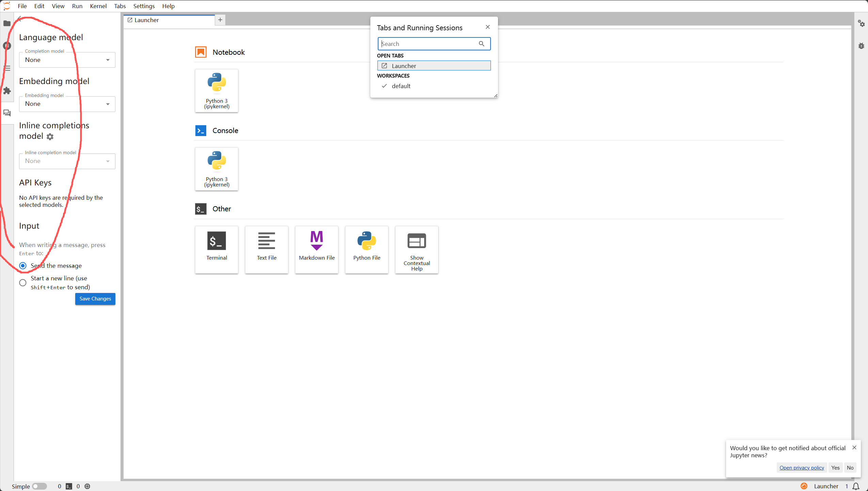
Task: Open privacy policy link in notification
Action: coord(801,468)
